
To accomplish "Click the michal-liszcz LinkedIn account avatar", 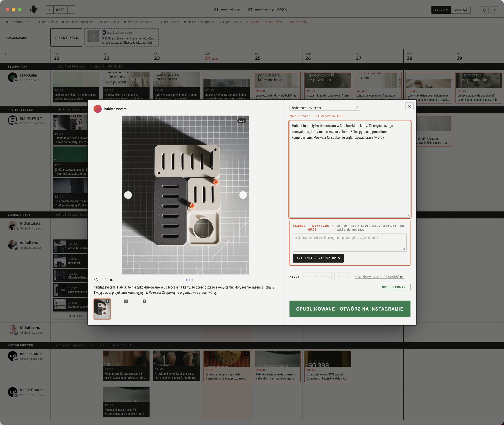I will click(12, 330).
